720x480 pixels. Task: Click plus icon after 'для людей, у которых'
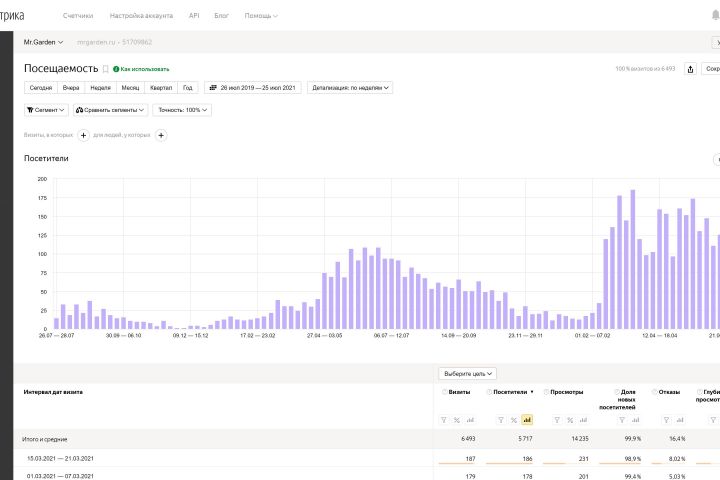[x=161, y=135]
